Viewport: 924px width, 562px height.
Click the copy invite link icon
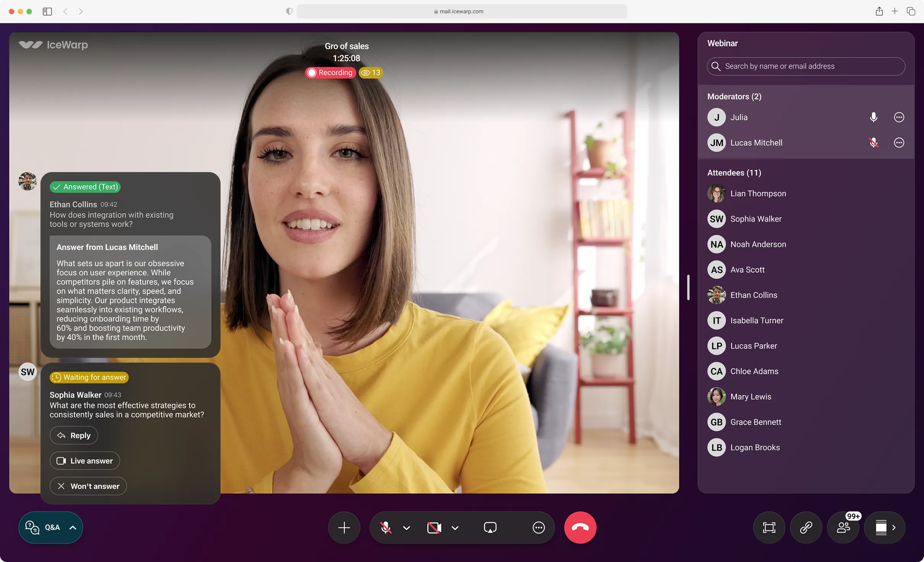pyautogui.click(x=806, y=527)
